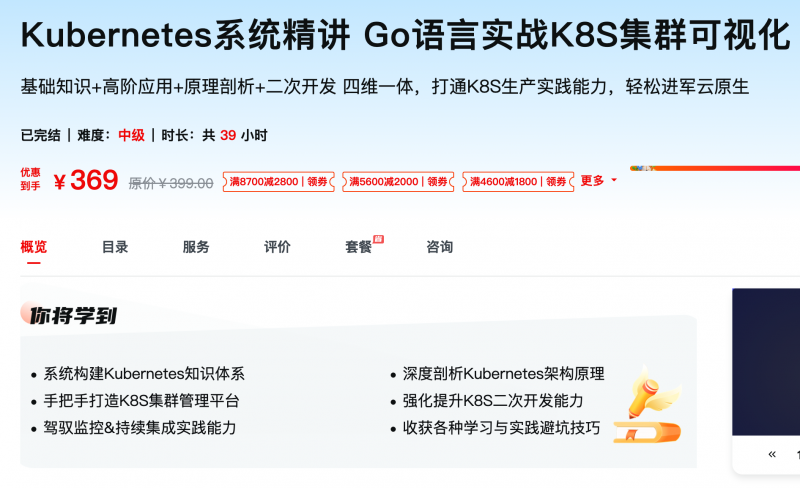Open the 套餐 tab
The width and height of the screenshot is (800, 488).
359,247
